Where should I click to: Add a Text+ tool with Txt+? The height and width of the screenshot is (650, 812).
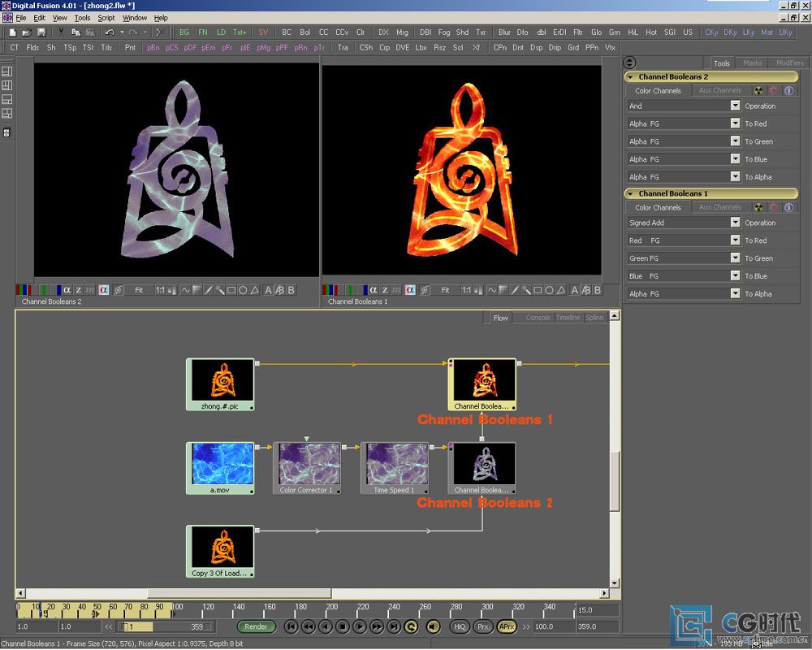click(240, 32)
